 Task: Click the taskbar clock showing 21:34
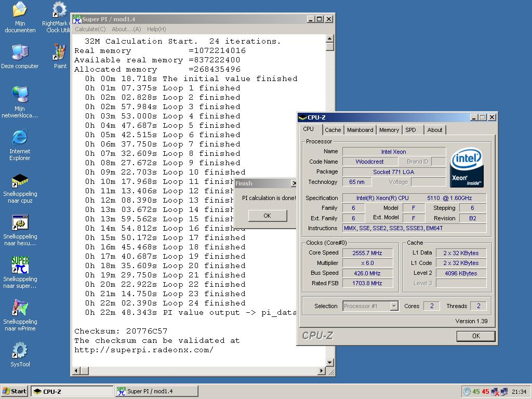(x=519, y=392)
